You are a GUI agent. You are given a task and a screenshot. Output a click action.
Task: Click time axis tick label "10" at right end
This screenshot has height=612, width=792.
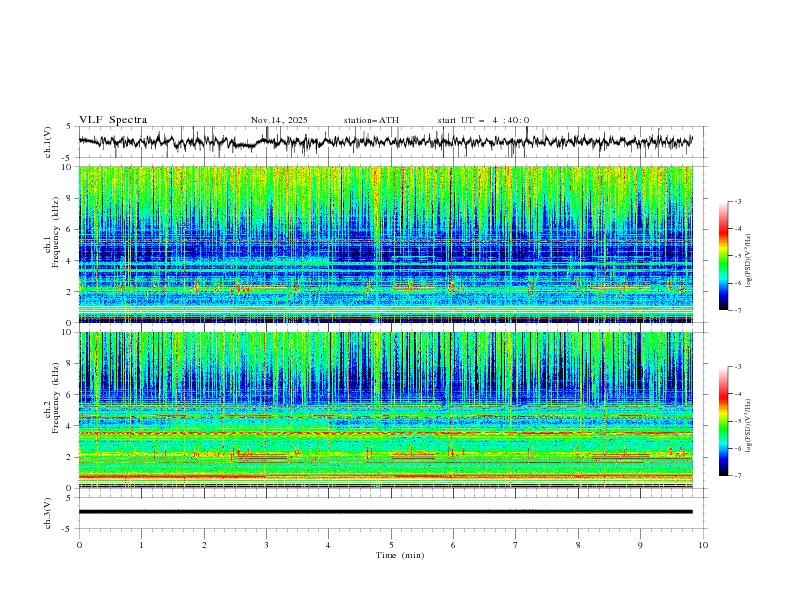pyautogui.click(x=703, y=545)
